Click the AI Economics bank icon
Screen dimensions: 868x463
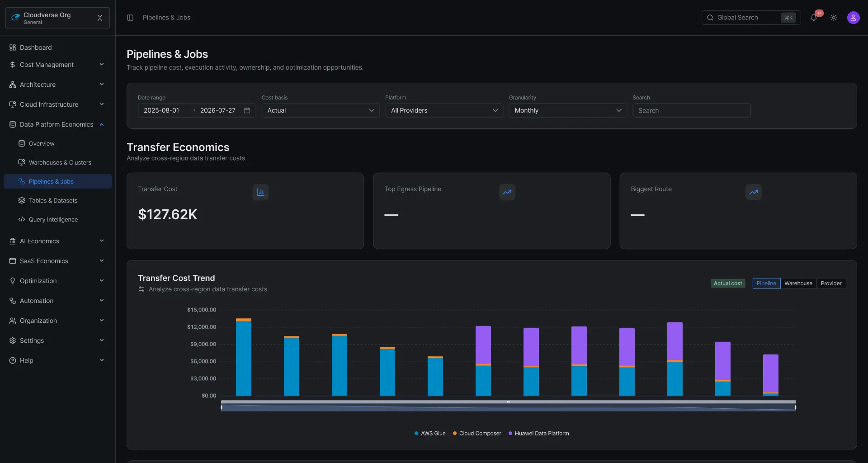point(13,241)
